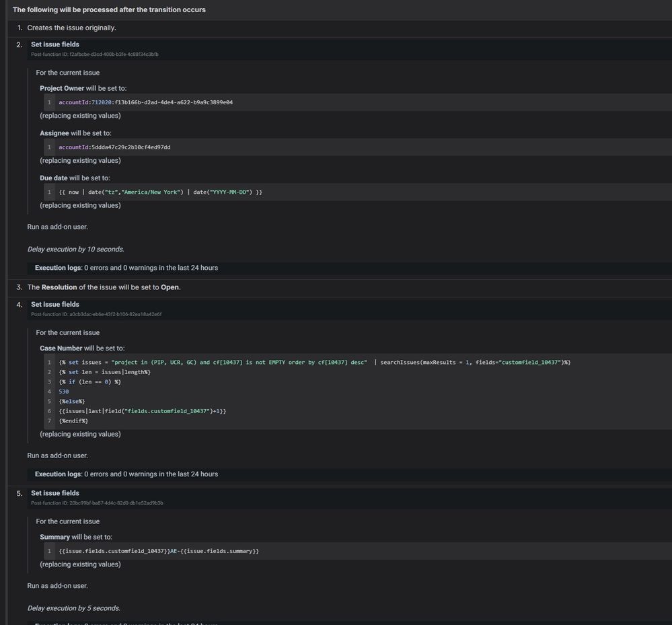672x625 pixels.
Task: Click code line 'issues|last|field' expression
Action: point(143,411)
